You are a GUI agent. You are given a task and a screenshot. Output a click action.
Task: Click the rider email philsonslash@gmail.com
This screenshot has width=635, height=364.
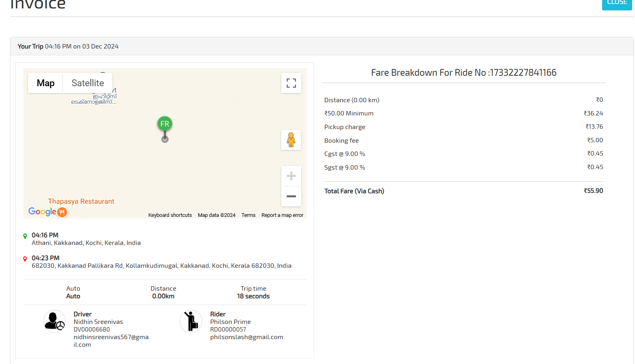coord(246,337)
